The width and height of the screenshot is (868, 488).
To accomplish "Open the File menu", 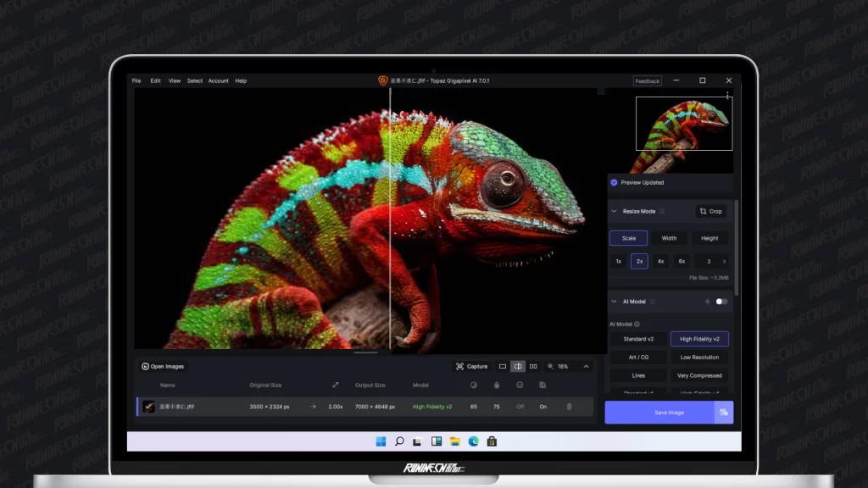I will click(x=136, y=80).
